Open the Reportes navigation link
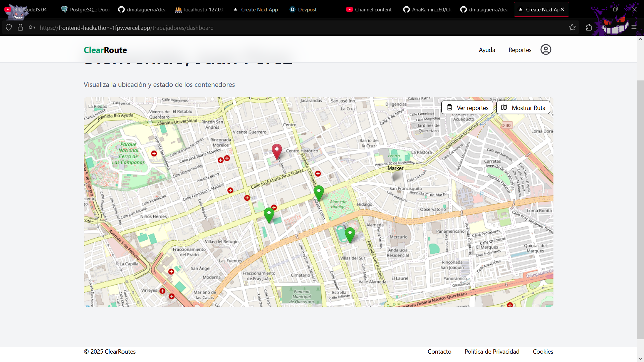 [x=520, y=50]
